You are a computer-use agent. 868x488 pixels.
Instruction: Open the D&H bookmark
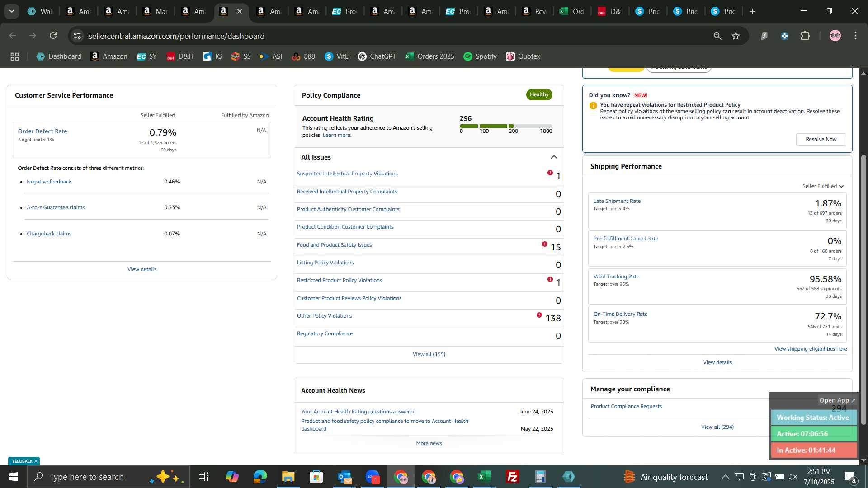(x=180, y=56)
